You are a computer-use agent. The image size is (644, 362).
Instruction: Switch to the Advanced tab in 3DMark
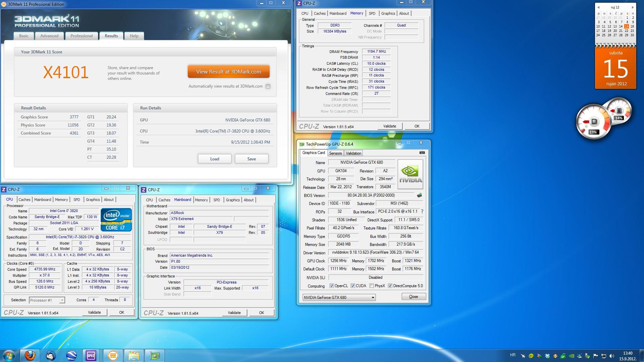point(49,36)
